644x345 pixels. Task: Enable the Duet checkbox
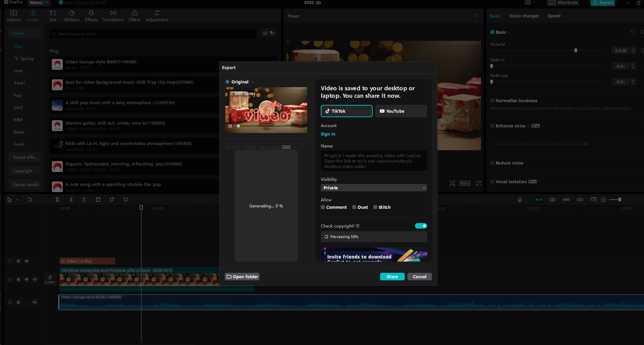[x=354, y=207]
